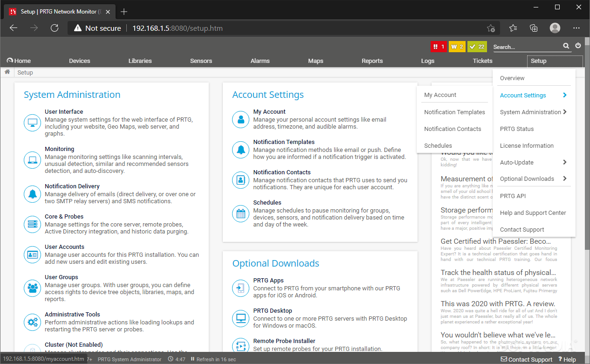Open Administrative Tools link
Image resolution: width=590 pixels, height=364 pixels.
pyautogui.click(x=72, y=314)
